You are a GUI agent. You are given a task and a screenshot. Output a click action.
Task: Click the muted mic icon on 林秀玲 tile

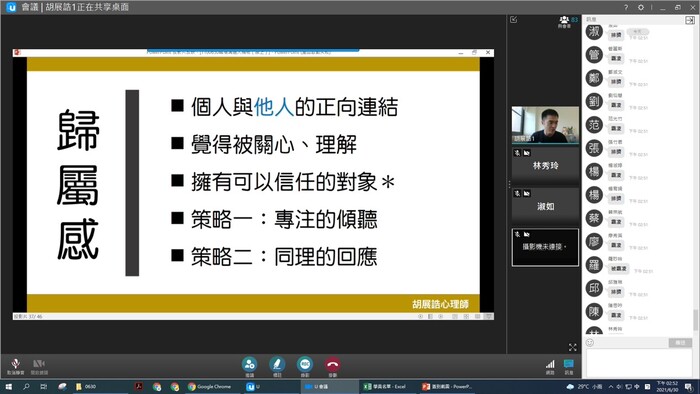(517, 153)
